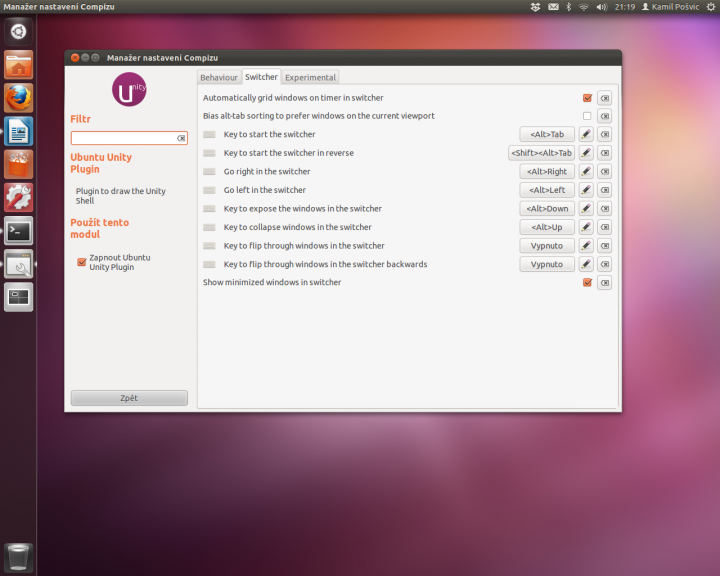Viewport: 720px width, 576px height.
Task: Edit the 'collapse windows' key binding
Action: [586, 227]
